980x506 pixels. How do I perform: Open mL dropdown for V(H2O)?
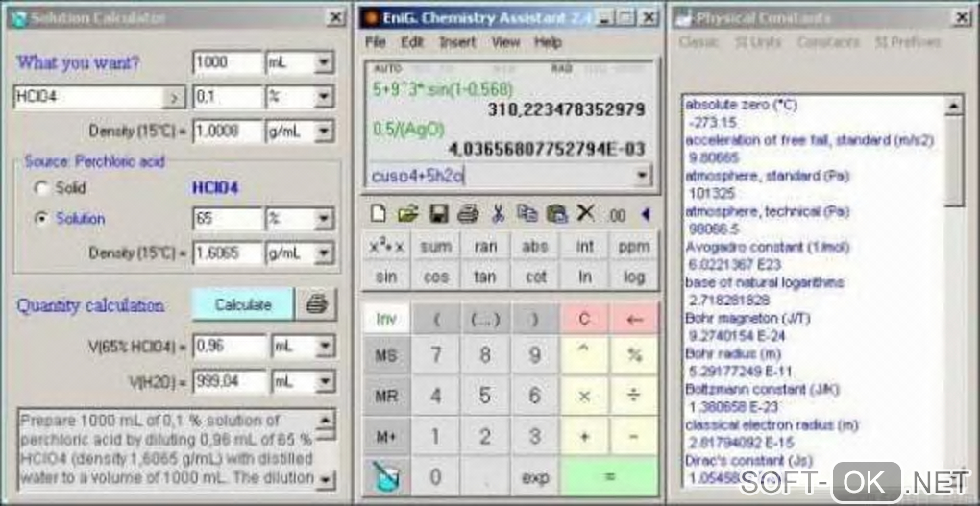click(x=325, y=381)
